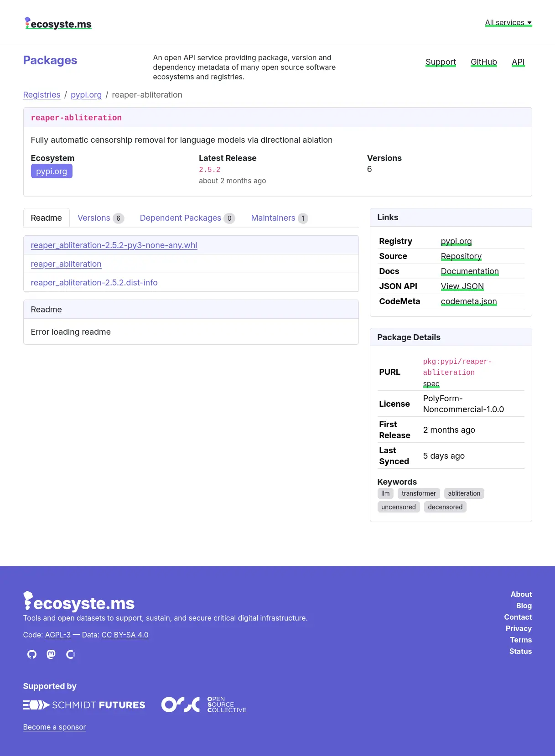This screenshot has height=756, width=555.
Task: Click the abliteration keyword tag
Action: 464,493
